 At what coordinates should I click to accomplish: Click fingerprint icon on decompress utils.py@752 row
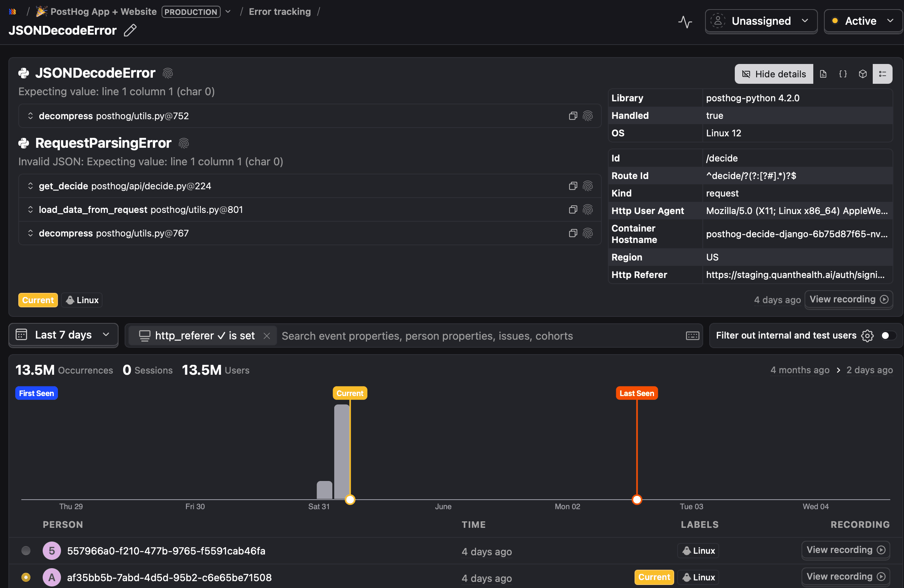588,116
